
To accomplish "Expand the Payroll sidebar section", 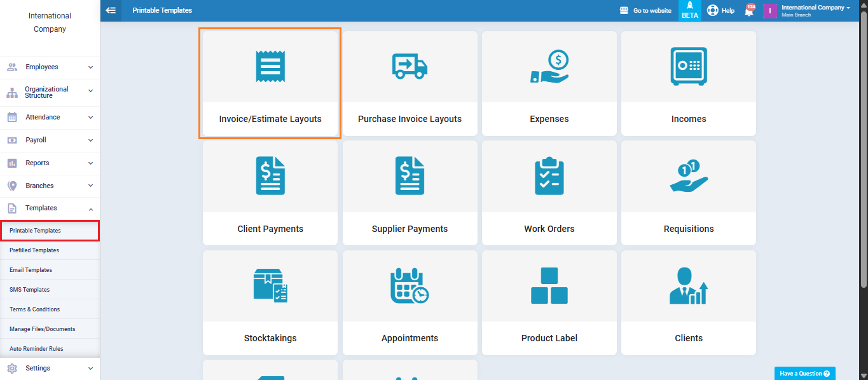I will point(50,140).
